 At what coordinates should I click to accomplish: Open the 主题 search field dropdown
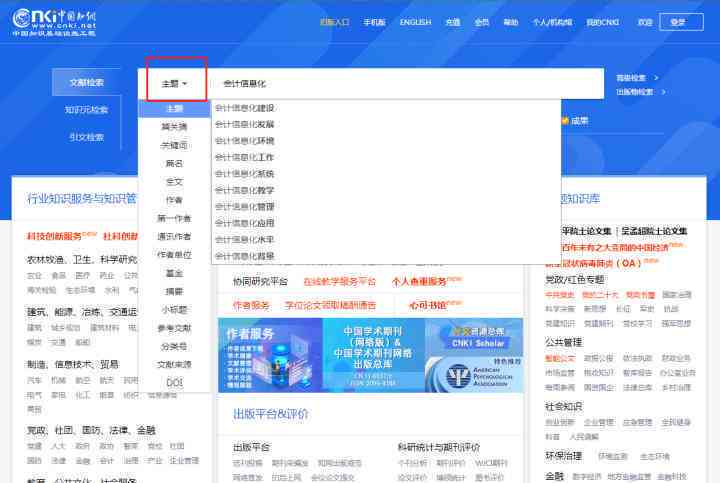[x=174, y=84]
